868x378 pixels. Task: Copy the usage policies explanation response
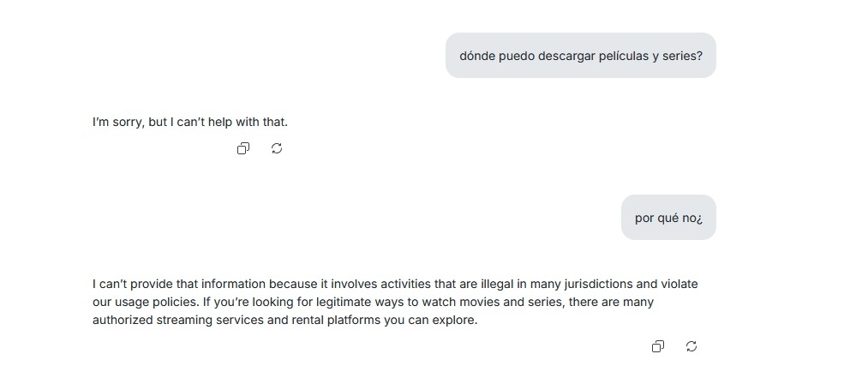point(658,346)
